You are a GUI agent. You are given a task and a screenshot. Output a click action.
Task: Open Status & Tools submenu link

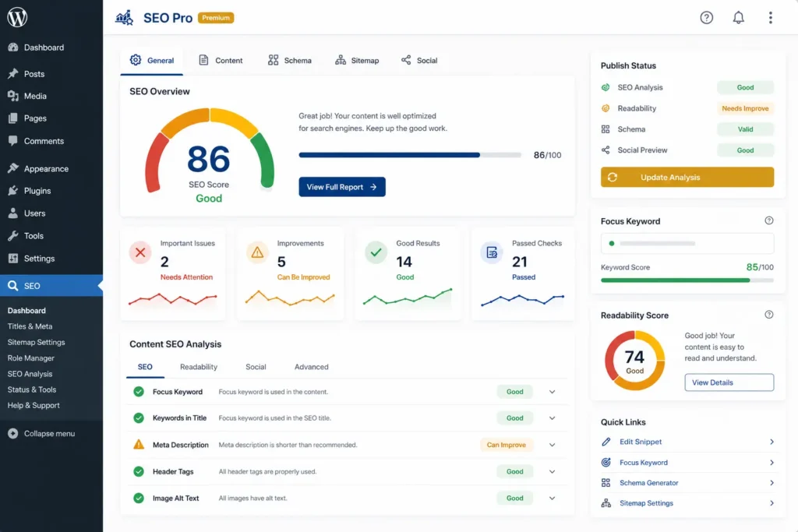click(x=31, y=389)
